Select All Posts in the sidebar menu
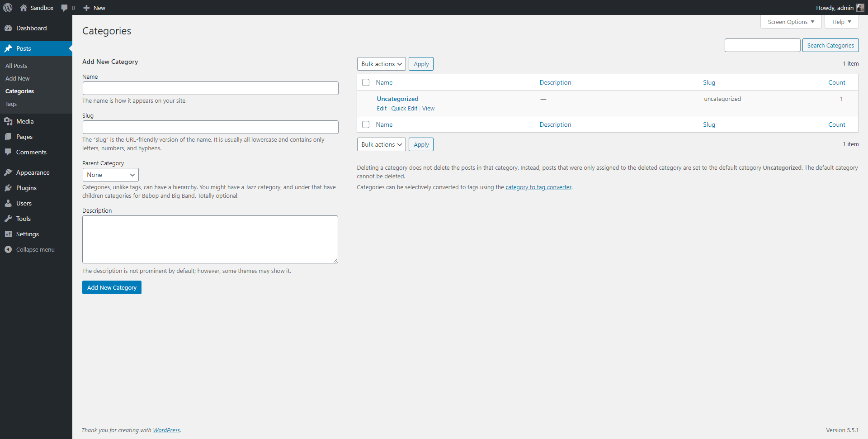This screenshot has height=439, width=868. click(16, 65)
